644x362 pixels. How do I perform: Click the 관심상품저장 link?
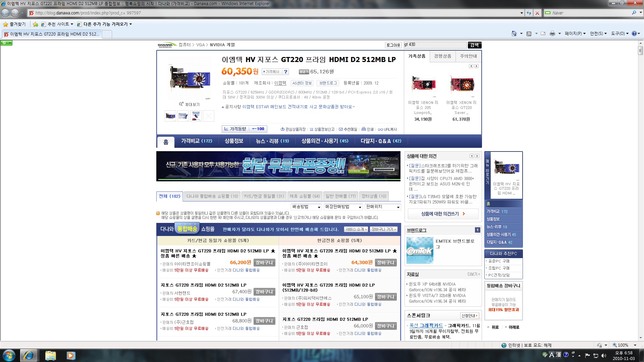293,129
